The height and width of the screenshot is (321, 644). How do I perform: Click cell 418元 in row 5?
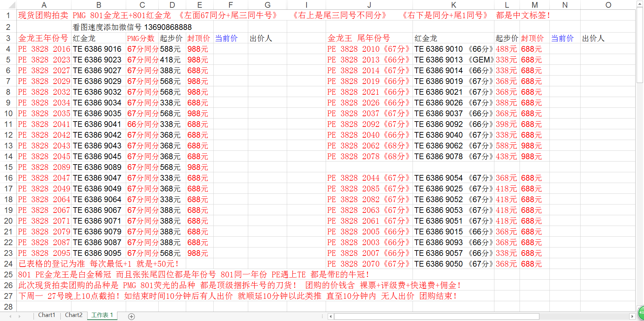pyautogui.click(x=172, y=60)
